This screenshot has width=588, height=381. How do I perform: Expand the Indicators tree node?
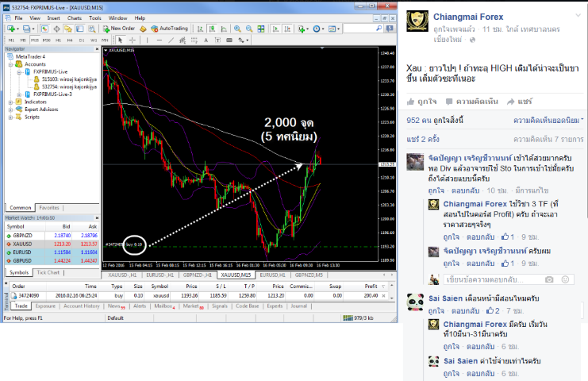pyautogui.click(x=10, y=102)
